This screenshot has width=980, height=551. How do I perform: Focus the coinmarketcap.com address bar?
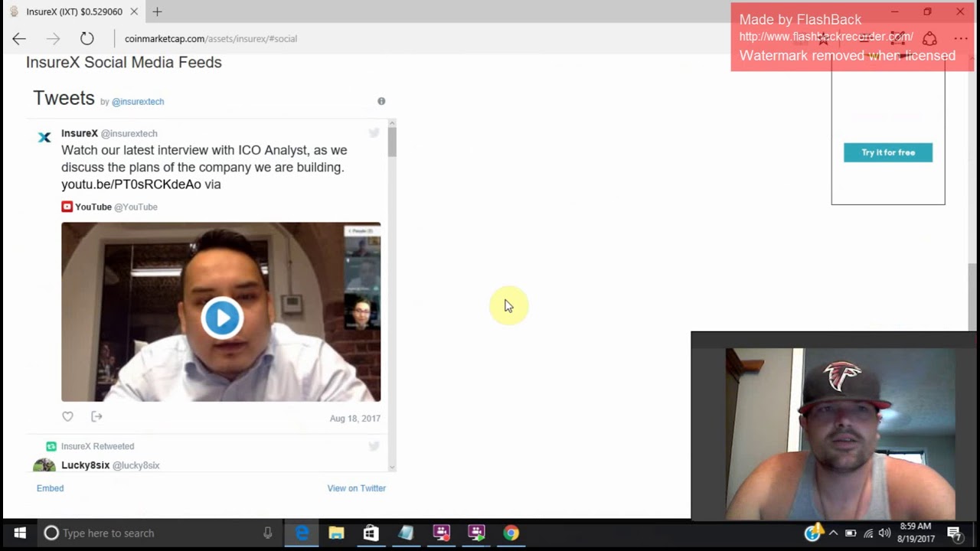211,38
